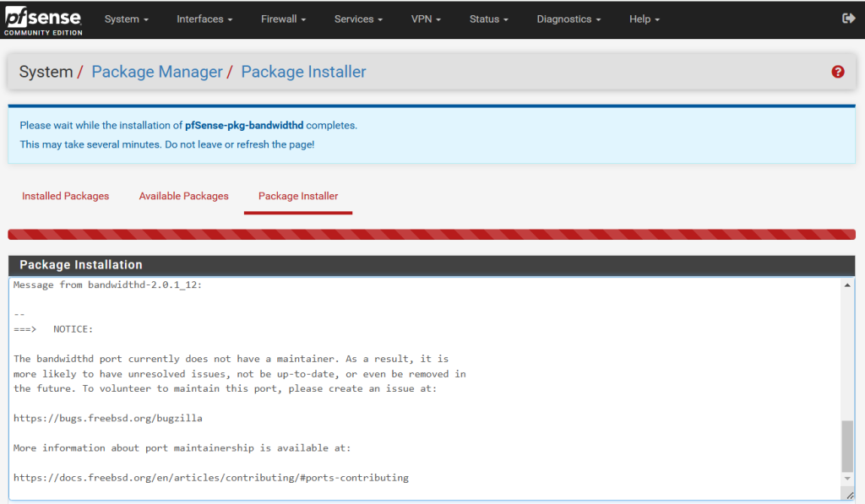865x504 pixels.
Task: Click Package Installer breadcrumb link
Action: [x=303, y=72]
